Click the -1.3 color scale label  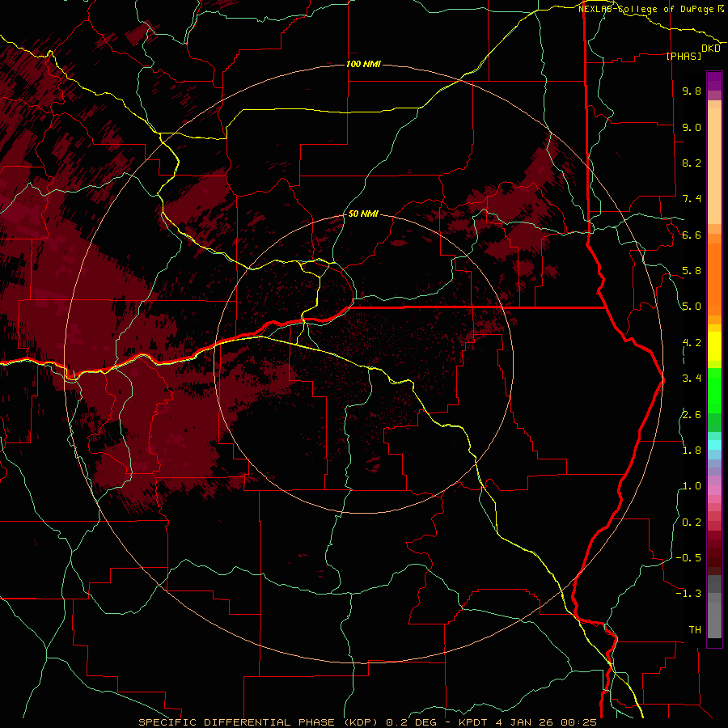point(688,594)
